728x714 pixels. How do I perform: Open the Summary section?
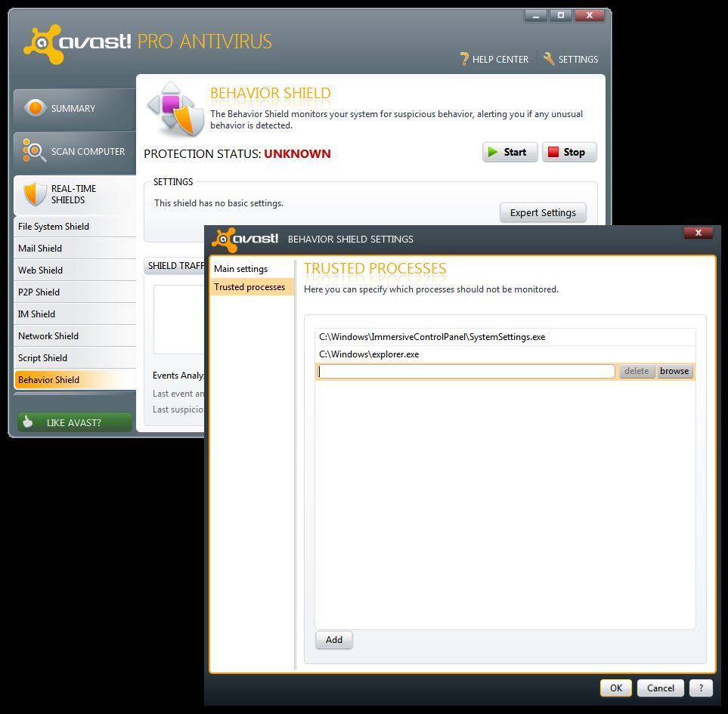(75, 109)
